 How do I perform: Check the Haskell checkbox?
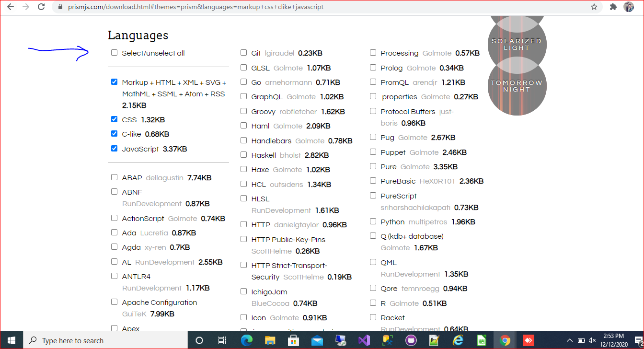point(243,155)
